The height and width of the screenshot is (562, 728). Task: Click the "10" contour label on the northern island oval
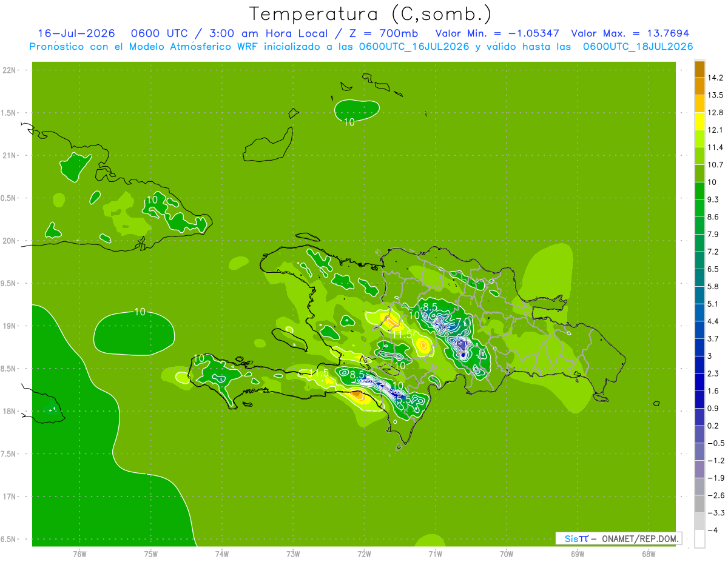(x=349, y=122)
